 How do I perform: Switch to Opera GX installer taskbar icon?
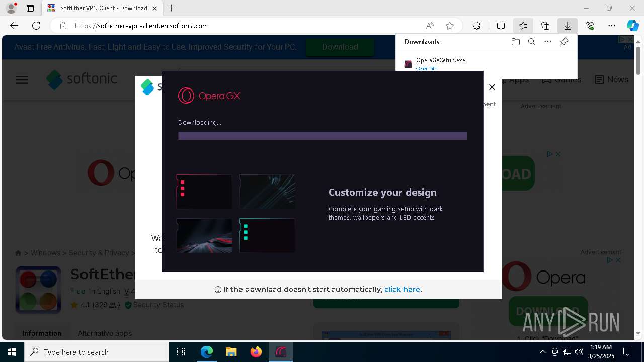[x=281, y=352]
